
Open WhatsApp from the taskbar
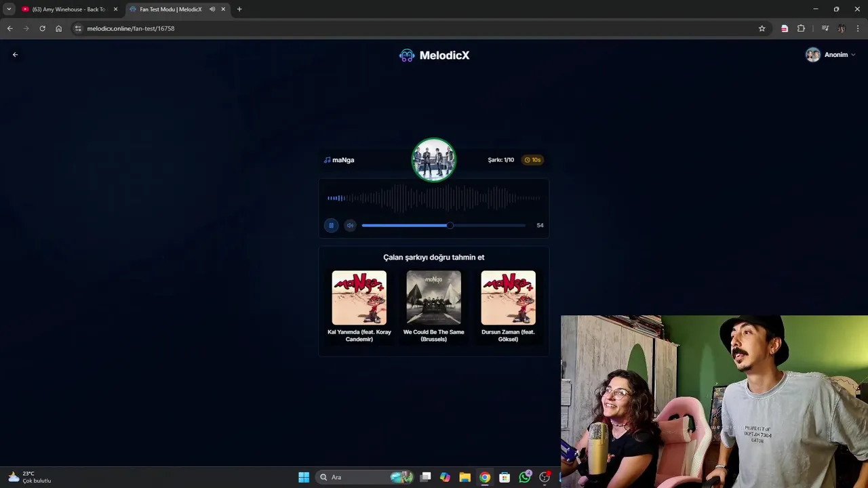pyautogui.click(x=525, y=477)
